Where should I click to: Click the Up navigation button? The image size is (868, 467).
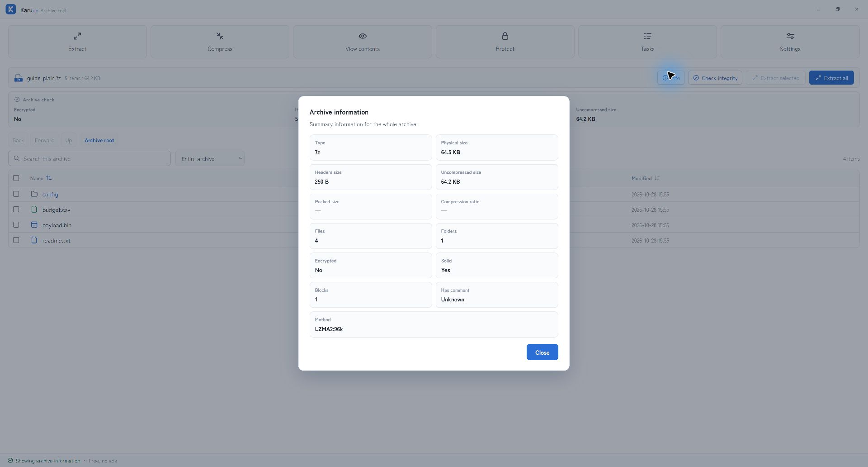click(x=69, y=140)
